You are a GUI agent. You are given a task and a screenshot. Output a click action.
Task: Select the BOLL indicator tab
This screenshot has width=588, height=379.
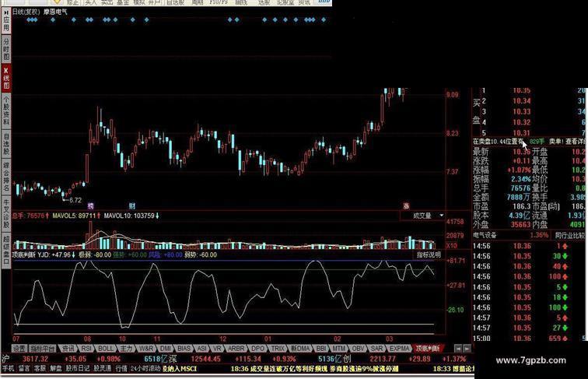[x=106, y=349]
